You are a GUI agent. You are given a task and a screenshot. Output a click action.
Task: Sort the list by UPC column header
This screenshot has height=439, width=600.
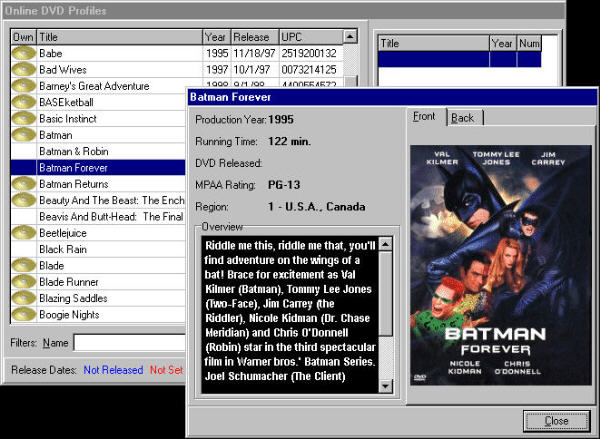(311, 37)
